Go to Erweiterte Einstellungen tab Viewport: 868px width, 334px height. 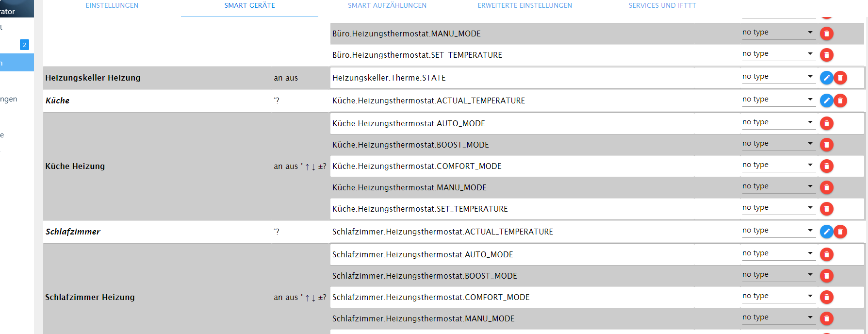pyautogui.click(x=524, y=6)
